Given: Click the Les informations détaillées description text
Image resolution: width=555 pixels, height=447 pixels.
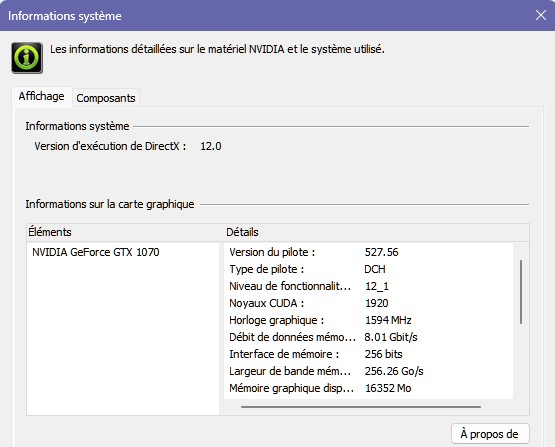Looking at the screenshot, I should pyautogui.click(x=217, y=49).
